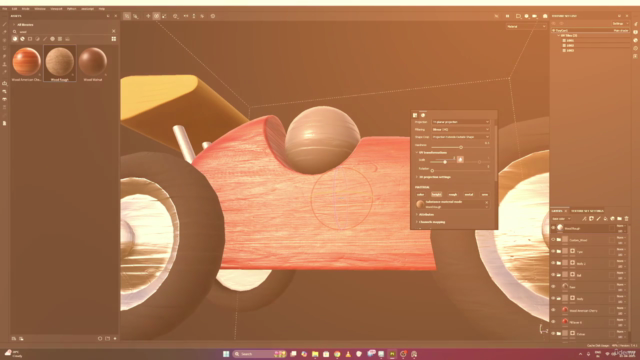This screenshot has width=640, height=360.
Task: Toggle the scale lock ratio button
Action: click(460, 159)
